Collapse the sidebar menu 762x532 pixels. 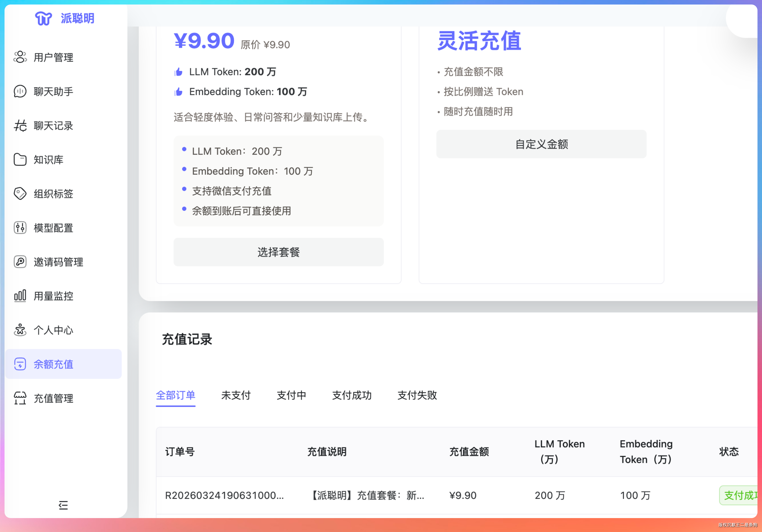[x=63, y=505]
